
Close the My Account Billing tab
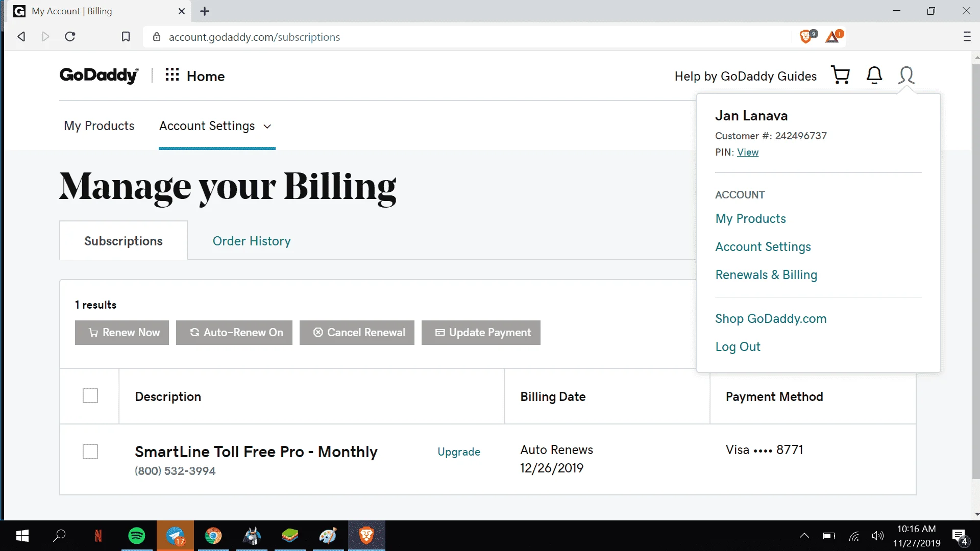click(x=181, y=11)
